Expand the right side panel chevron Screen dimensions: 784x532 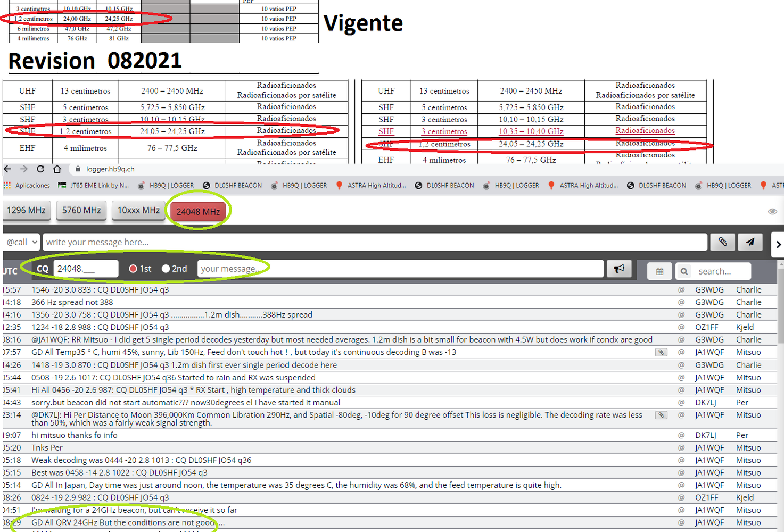[x=778, y=245]
